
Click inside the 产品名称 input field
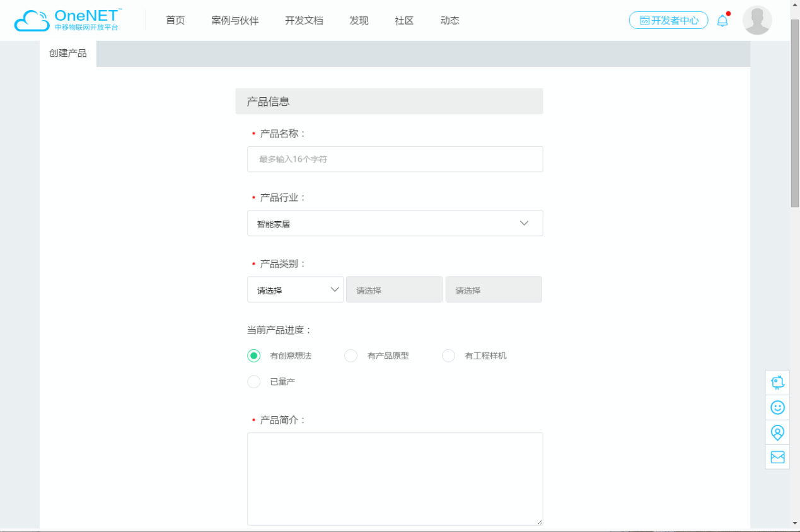[395, 159]
